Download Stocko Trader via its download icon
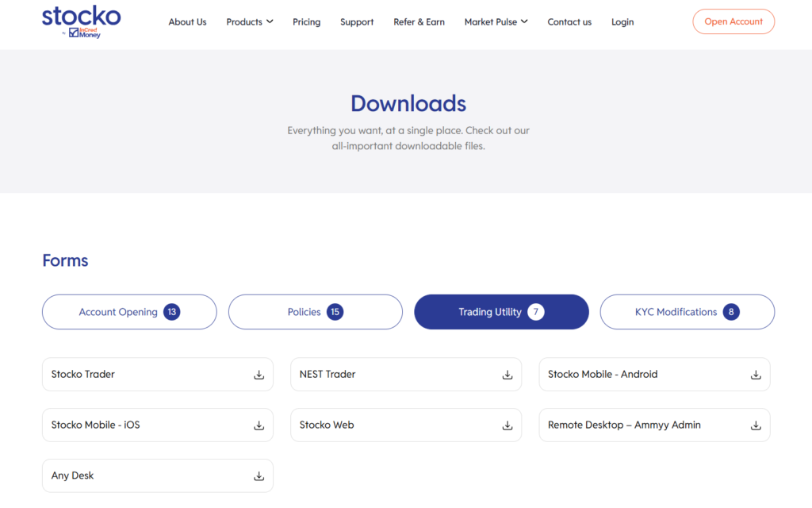 point(259,375)
